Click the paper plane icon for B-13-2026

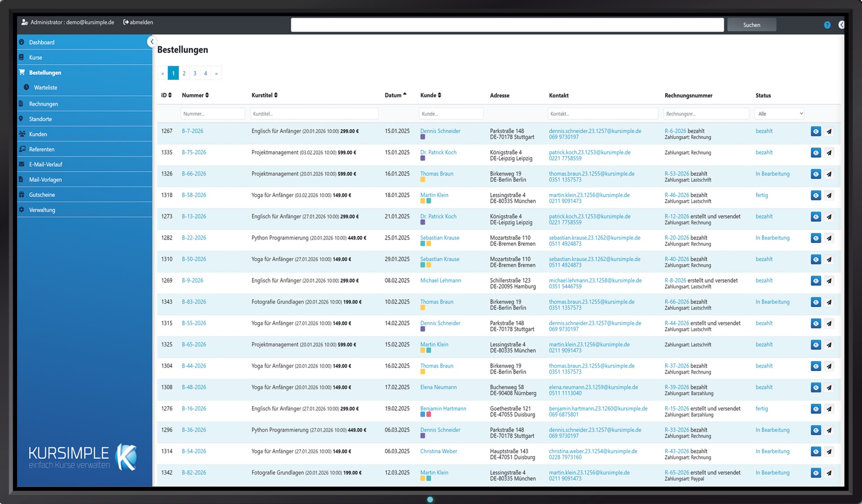click(829, 217)
